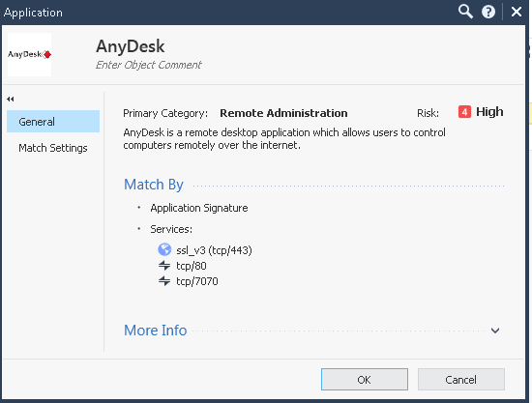Confirm with the OK button
Screen dimensions: 532x403
[x=365, y=379]
